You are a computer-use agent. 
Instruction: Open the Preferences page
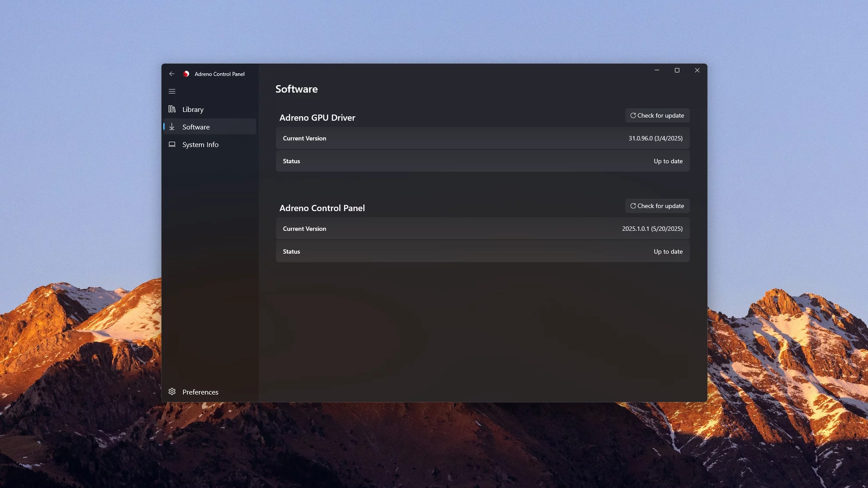[200, 392]
